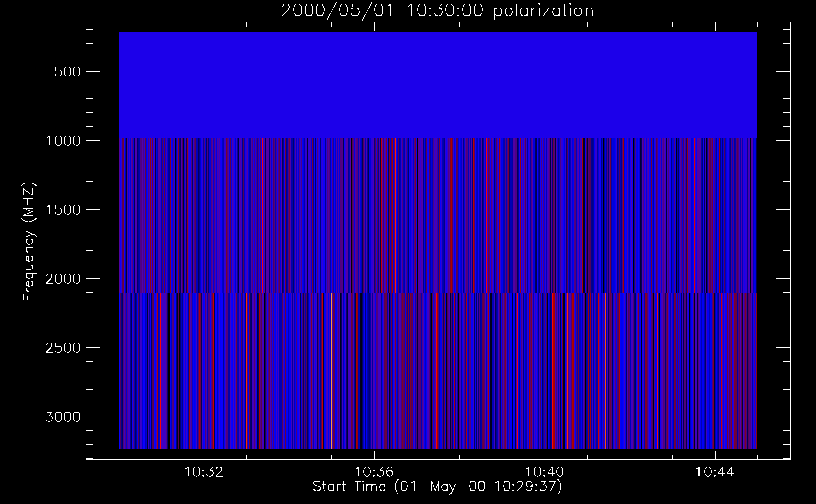Click the 'Start Time (01-May-00 10:29:37)' label
The image size is (816, 504).
point(437,487)
